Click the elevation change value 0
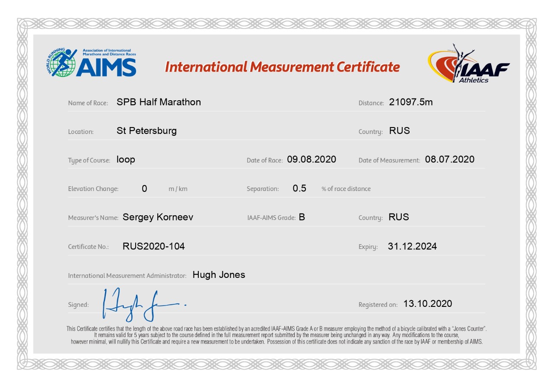The image size is (553, 392). click(144, 188)
